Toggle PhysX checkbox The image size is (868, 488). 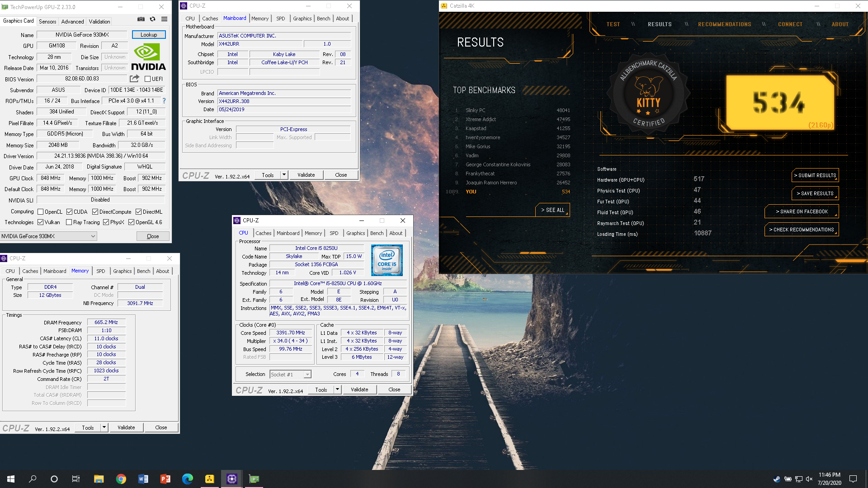(106, 222)
